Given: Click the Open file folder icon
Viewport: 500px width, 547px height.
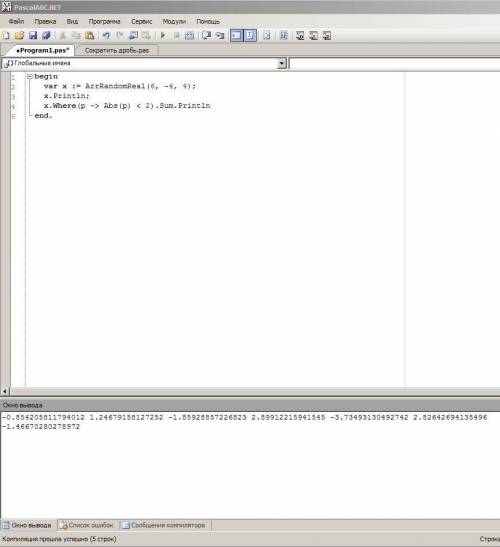Looking at the screenshot, I should 20,36.
